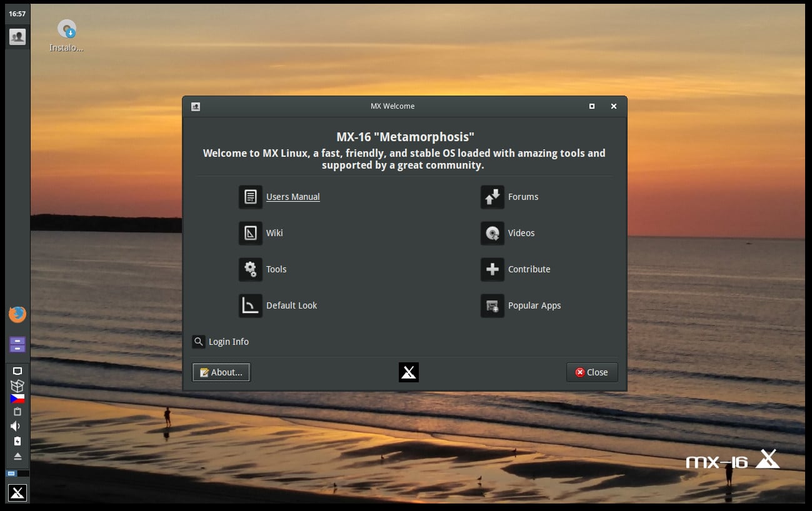Screen dimensions: 812x511
Task: Click the Tools label
Action: point(276,269)
